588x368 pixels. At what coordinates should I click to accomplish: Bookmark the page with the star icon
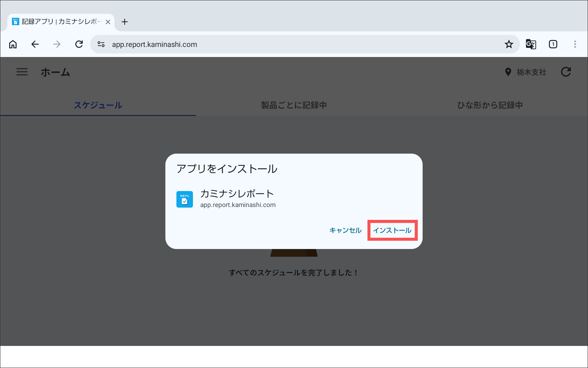click(x=509, y=44)
